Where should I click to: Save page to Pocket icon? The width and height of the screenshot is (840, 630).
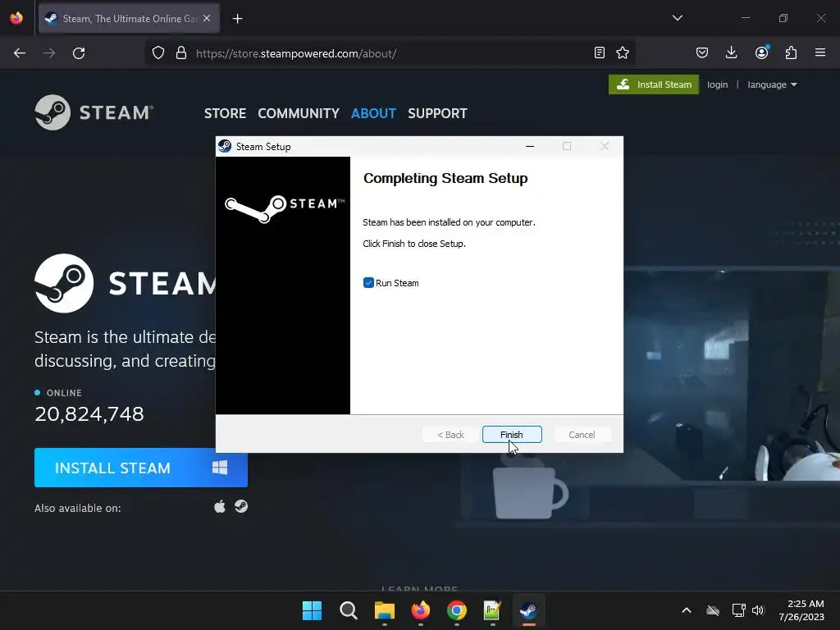pos(702,52)
